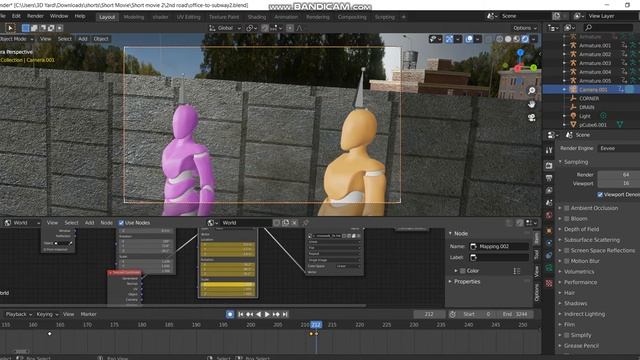Viewport: 640px width, 360px height.
Task: Open the Object Data properties tab icon
Action: [549, 268]
